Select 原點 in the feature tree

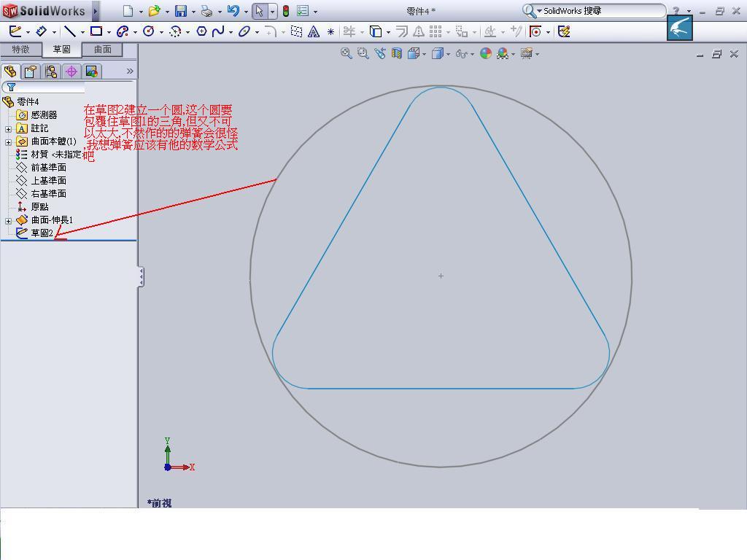coord(39,206)
